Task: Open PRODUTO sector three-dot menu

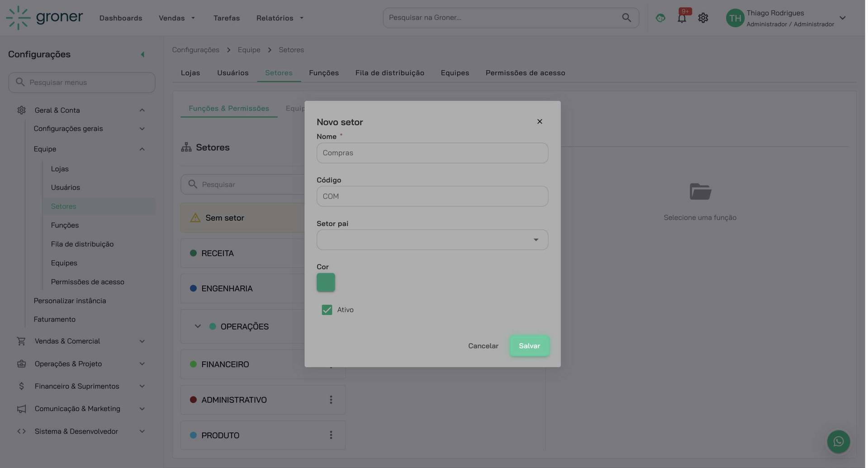Action: 331,435
